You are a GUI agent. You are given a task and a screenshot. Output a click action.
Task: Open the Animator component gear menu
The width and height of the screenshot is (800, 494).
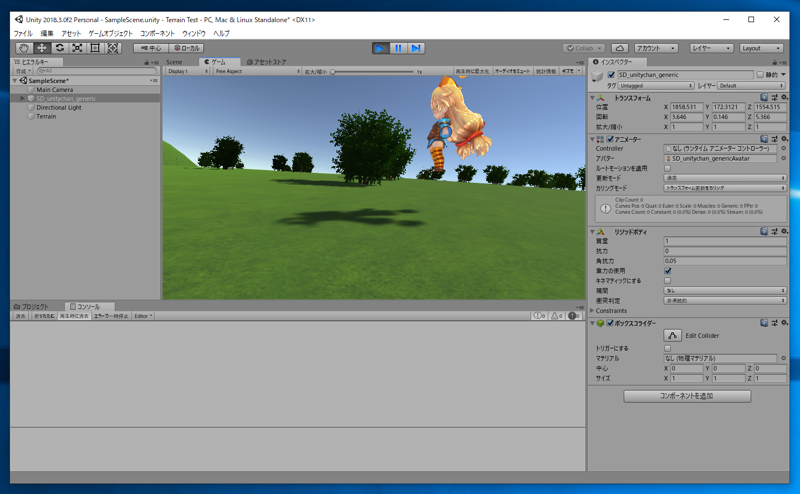[x=785, y=139]
